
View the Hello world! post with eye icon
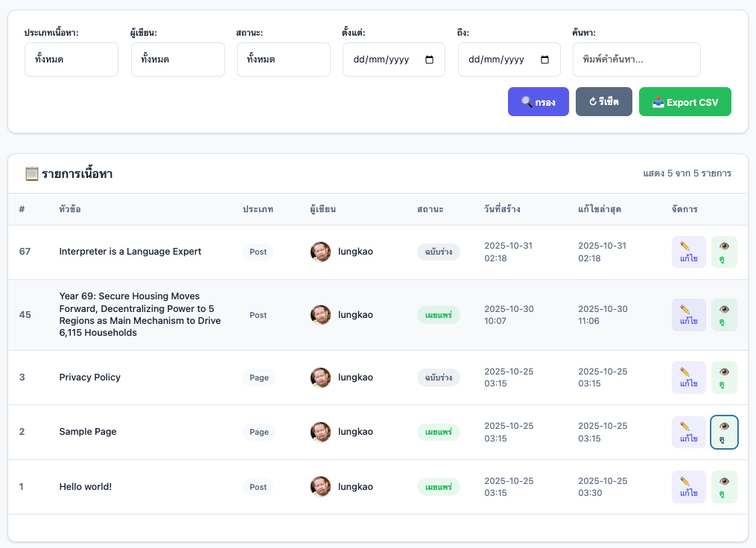(x=724, y=487)
